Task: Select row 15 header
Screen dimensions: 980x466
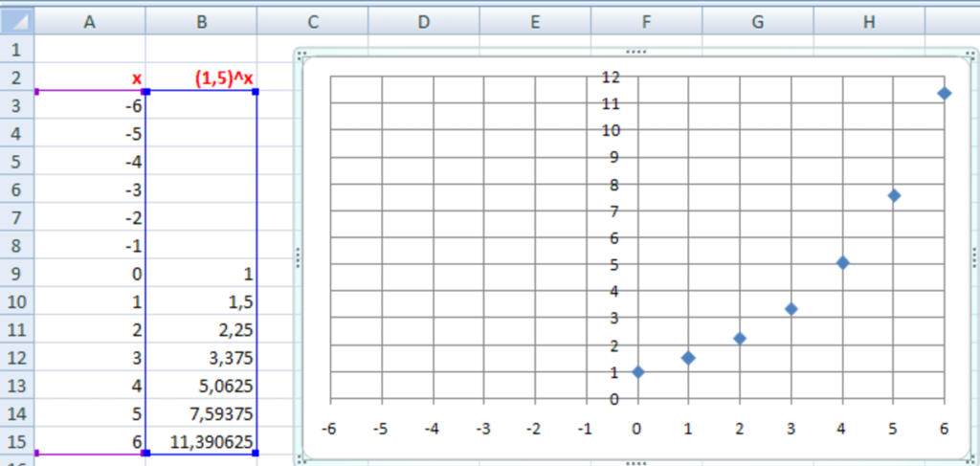Action: coord(17,442)
